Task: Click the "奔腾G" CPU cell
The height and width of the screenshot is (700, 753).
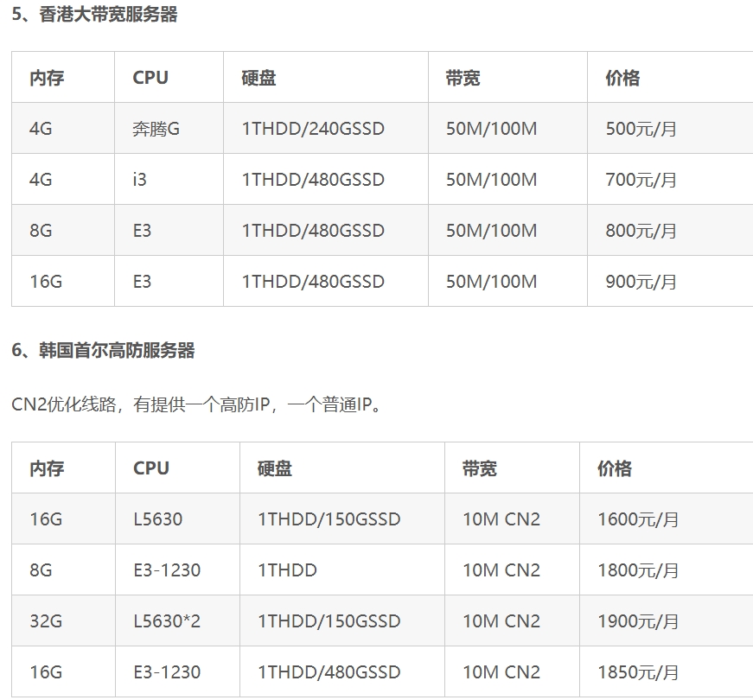Action: [x=156, y=129]
